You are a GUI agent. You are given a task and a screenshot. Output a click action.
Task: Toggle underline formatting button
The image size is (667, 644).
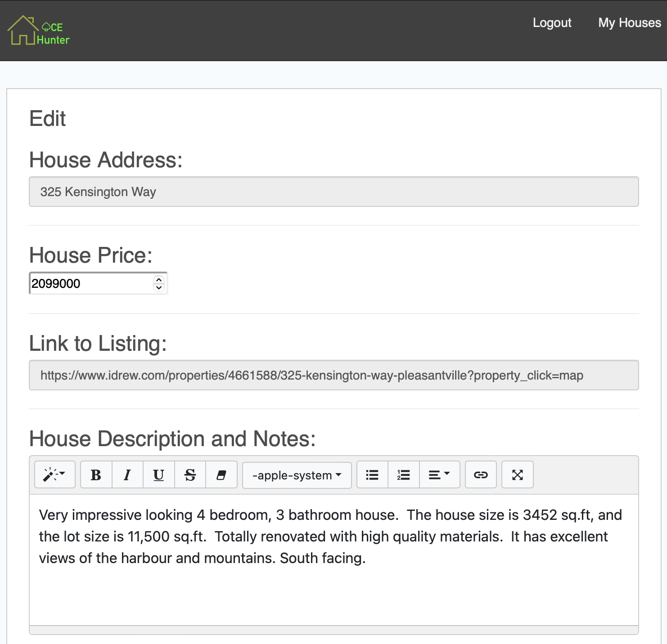[x=158, y=475]
